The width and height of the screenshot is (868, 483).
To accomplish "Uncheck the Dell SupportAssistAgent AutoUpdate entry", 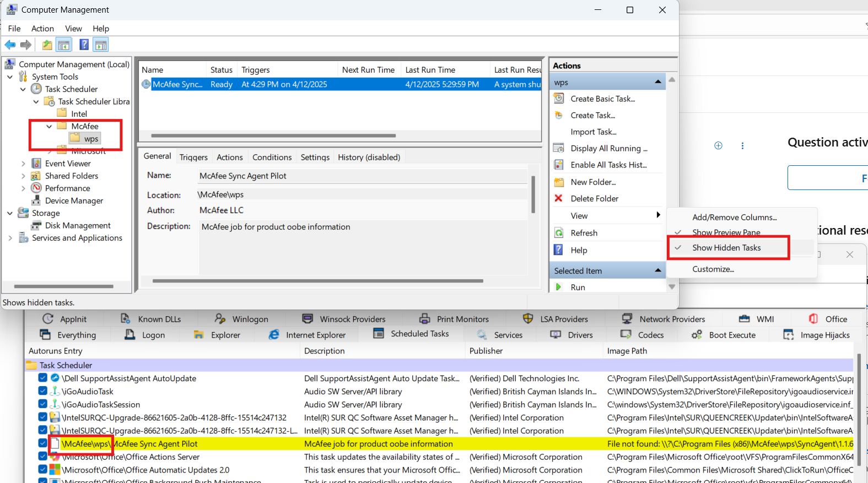I will (42, 378).
